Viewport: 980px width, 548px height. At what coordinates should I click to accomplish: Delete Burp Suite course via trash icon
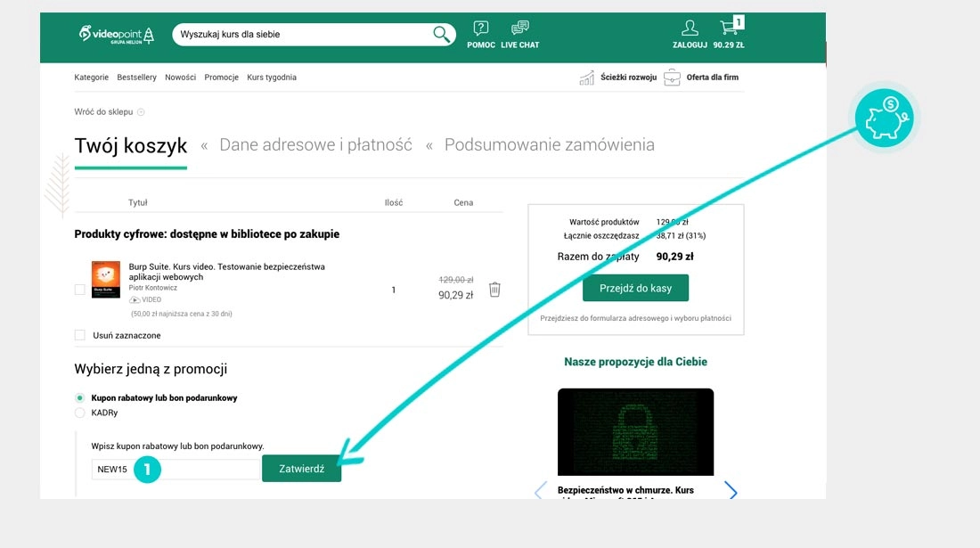(495, 290)
